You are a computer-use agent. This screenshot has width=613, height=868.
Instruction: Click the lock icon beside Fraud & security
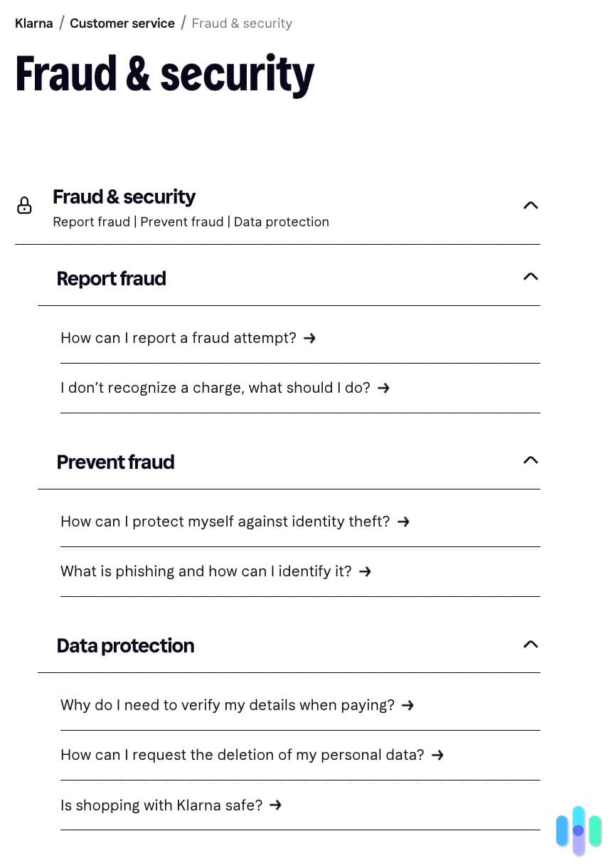pos(24,206)
